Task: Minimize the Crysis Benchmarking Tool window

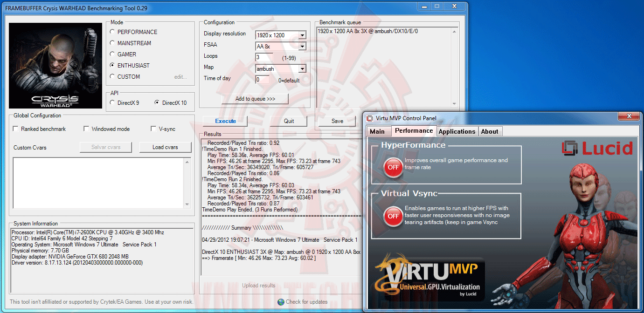Action: point(424,6)
